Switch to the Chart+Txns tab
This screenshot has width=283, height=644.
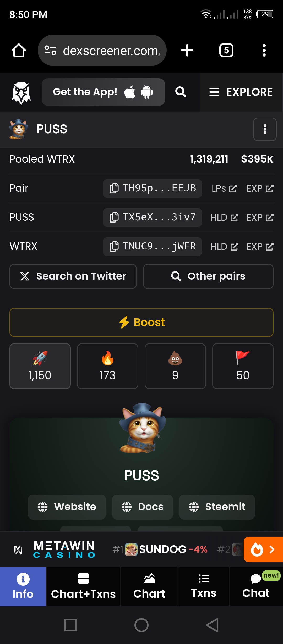pyautogui.click(x=83, y=587)
